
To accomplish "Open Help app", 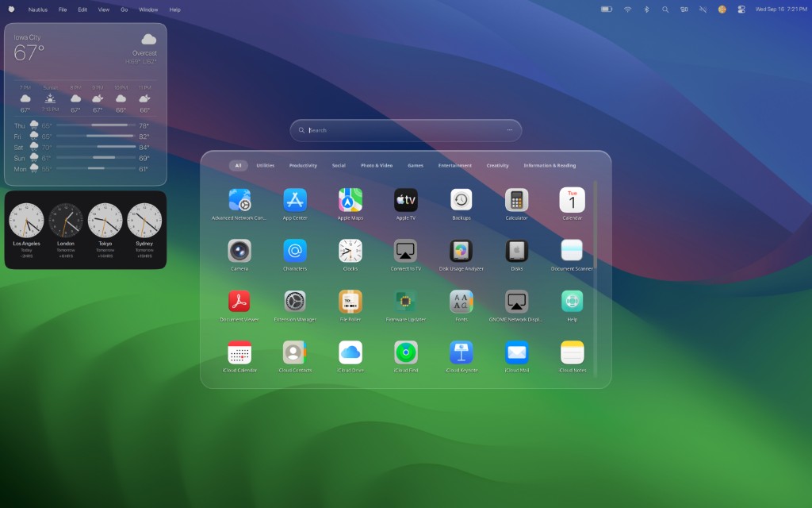I will [x=572, y=302].
